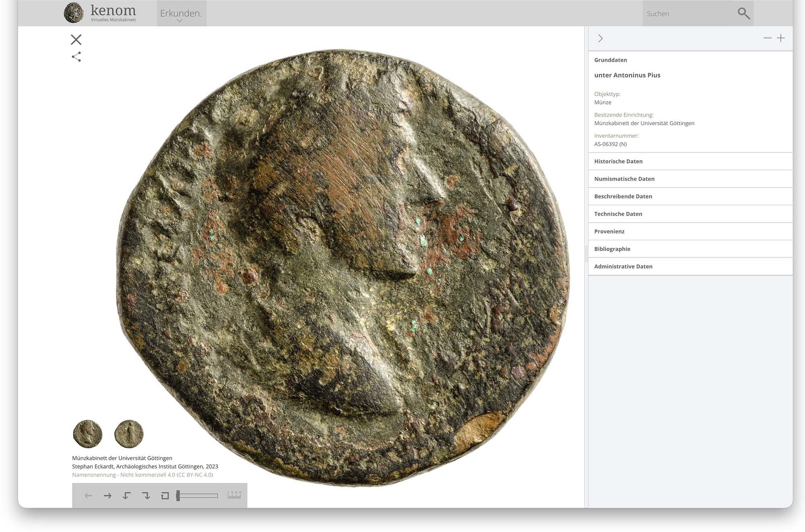Click the search magnifier icon
This screenshot has width=805, height=532.
pos(743,13)
